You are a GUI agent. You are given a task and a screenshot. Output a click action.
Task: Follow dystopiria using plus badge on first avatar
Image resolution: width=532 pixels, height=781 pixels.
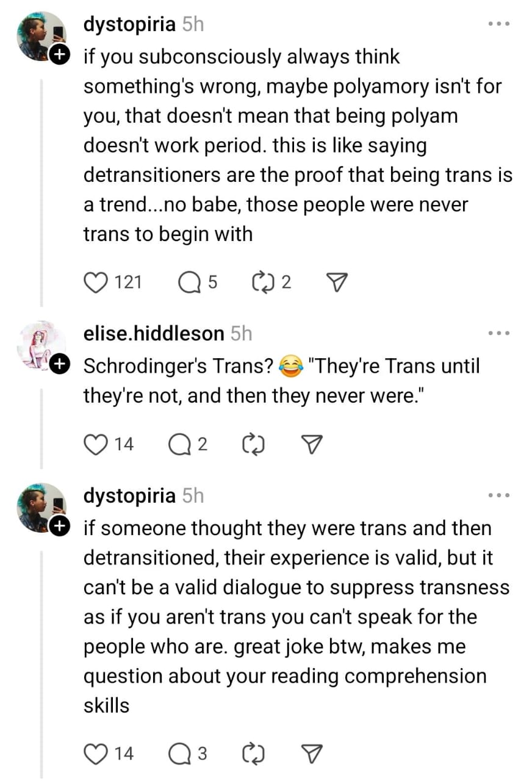pyautogui.click(x=59, y=54)
